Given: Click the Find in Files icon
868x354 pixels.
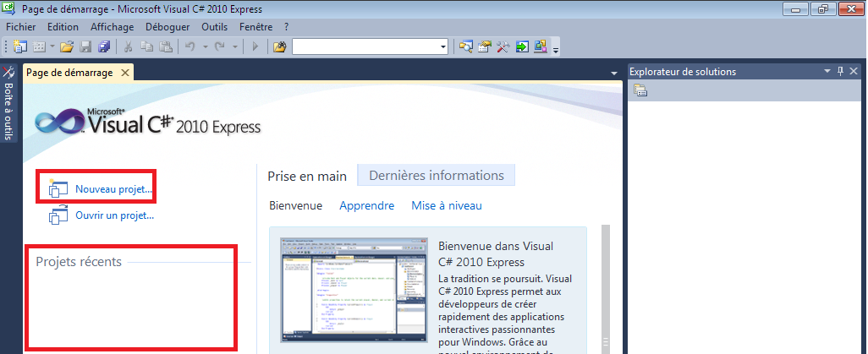Looking at the screenshot, I should [279, 47].
